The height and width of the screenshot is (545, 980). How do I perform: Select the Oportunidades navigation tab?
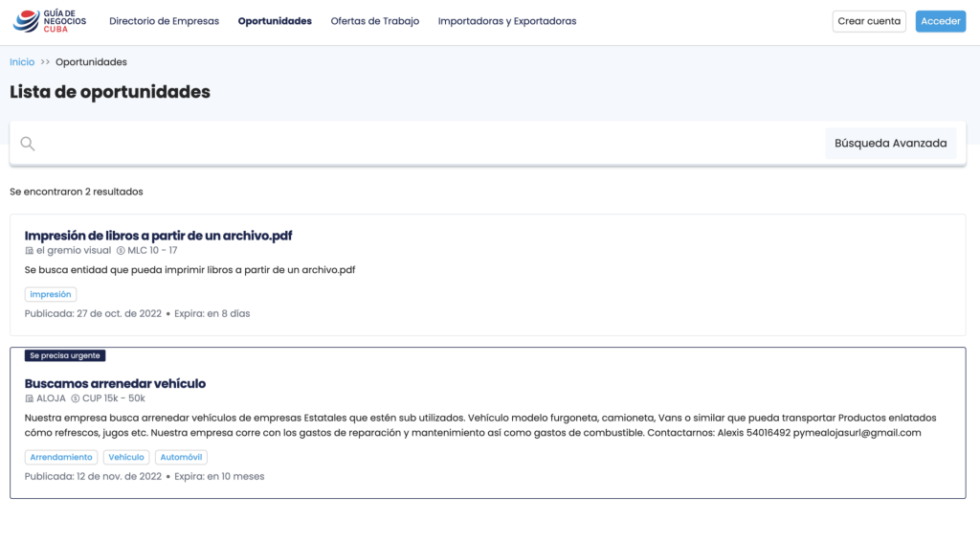tap(275, 21)
